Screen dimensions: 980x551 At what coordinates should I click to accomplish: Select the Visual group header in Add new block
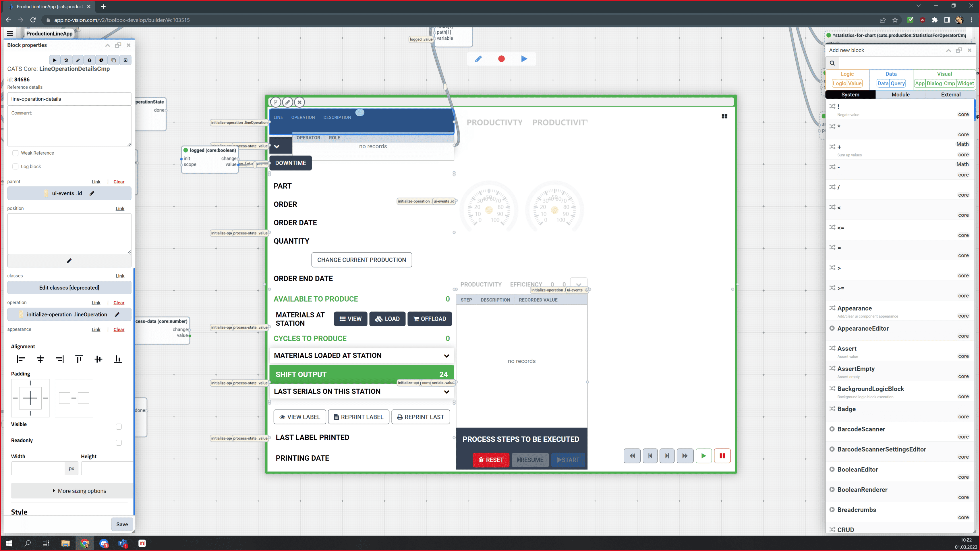pos(944,74)
